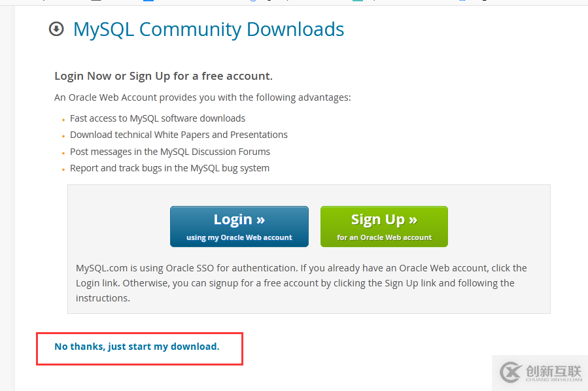Click 'Download technical White Papers and Presentations' line

coord(179,135)
